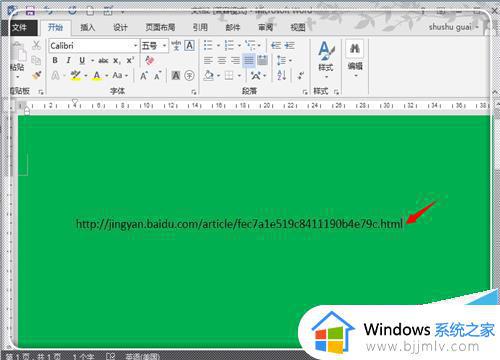The image size is (500, 360).
Task: Click the shushu guai account name
Action: click(x=450, y=27)
